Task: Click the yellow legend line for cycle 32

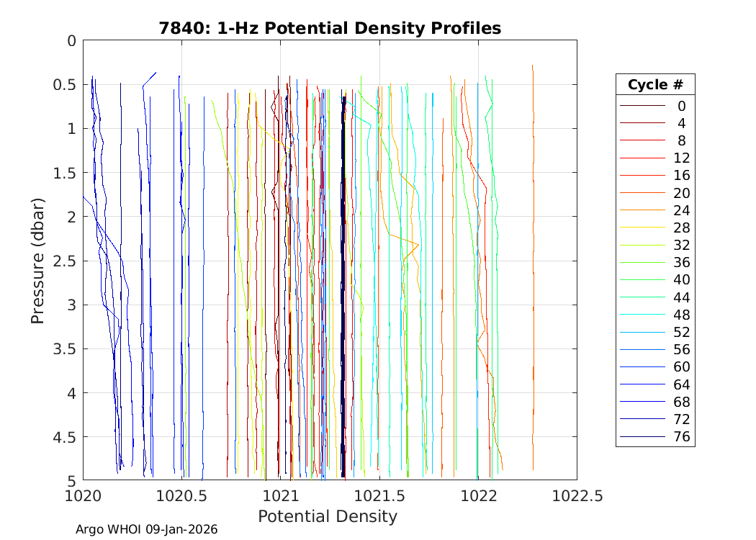Action: tap(642, 245)
